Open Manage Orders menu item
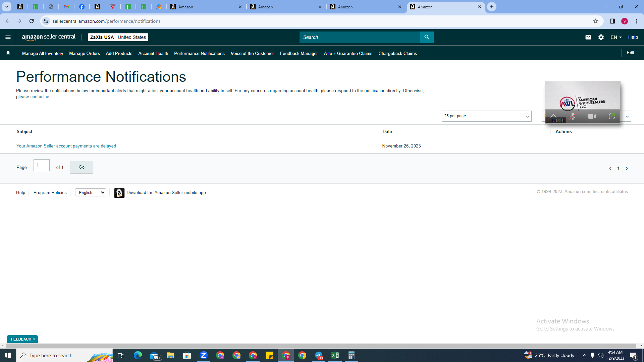This screenshot has width=644, height=362. point(85,53)
